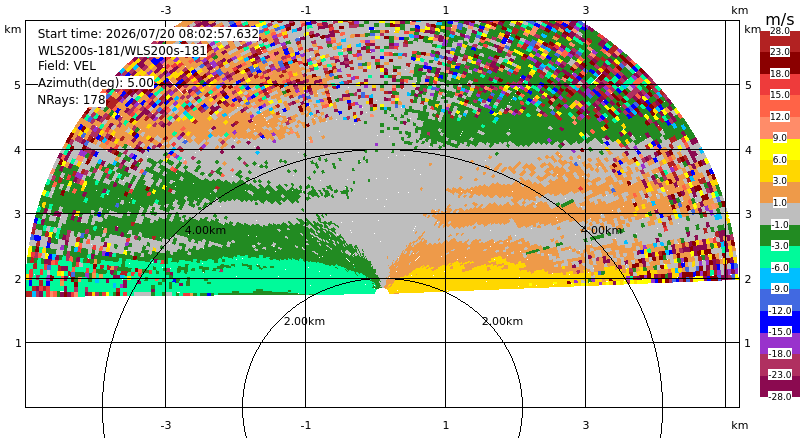The image size is (800, 438).
Task: Click the yellow velocity region along the scan base
Action: 510,276
